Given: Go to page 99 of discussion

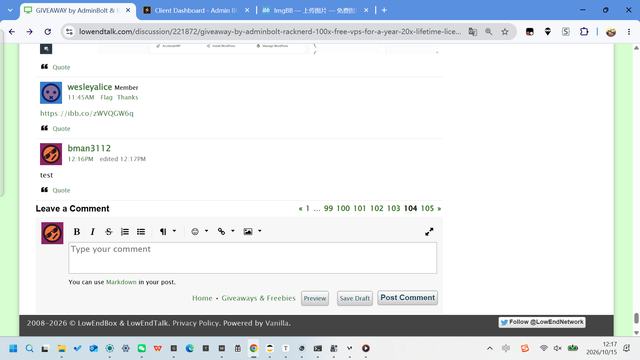Looking at the screenshot, I should (328, 208).
